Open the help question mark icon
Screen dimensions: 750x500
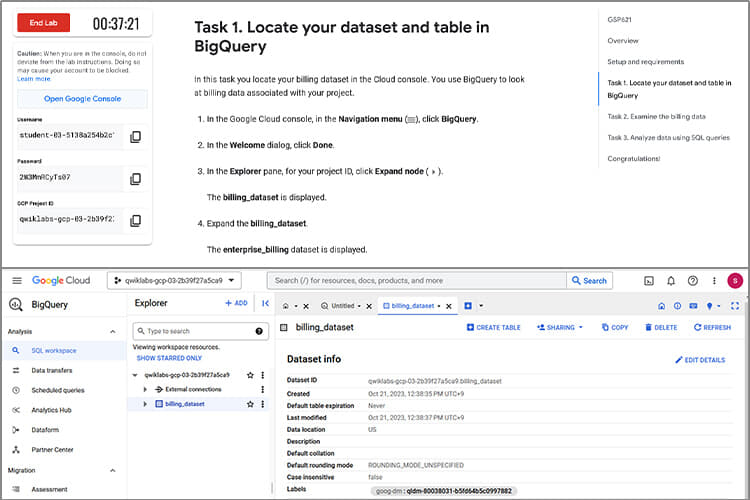[x=692, y=281]
